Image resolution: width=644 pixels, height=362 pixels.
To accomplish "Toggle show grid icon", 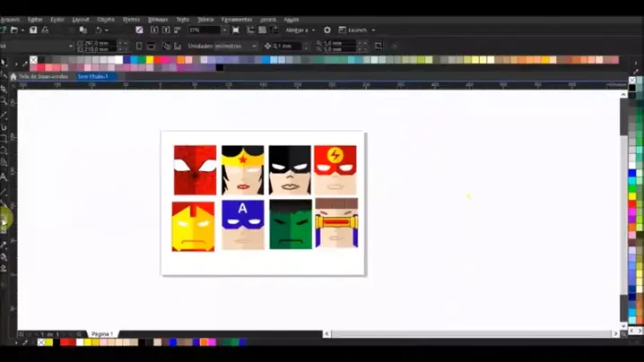I will click(x=262, y=30).
